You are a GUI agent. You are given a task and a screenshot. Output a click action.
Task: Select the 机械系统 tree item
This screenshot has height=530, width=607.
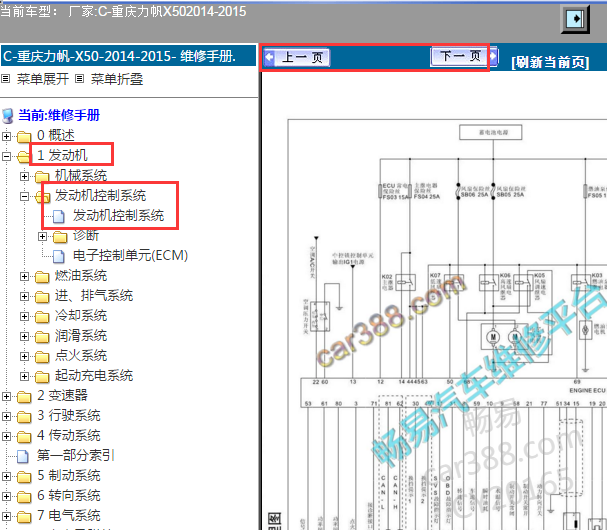pyautogui.click(x=81, y=175)
